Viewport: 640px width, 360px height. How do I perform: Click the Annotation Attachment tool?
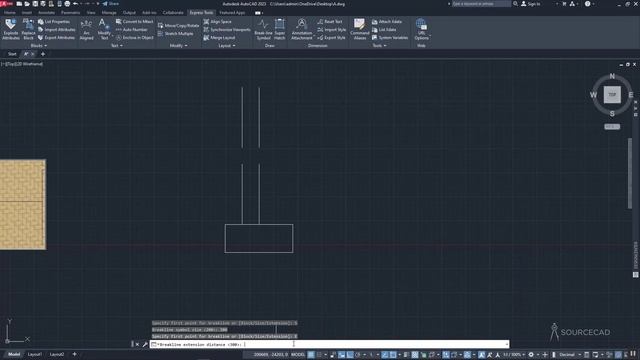point(302,29)
